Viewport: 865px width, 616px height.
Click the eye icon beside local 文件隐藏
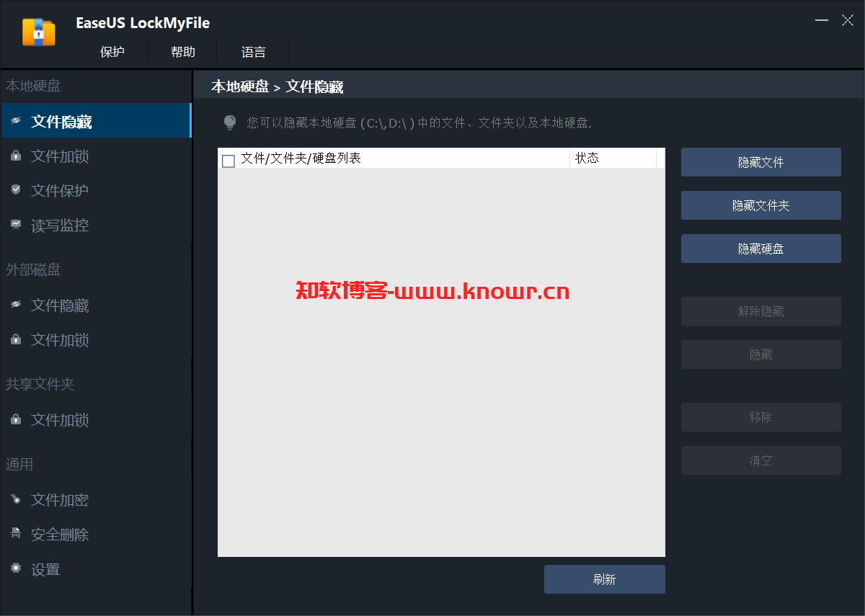[16, 121]
